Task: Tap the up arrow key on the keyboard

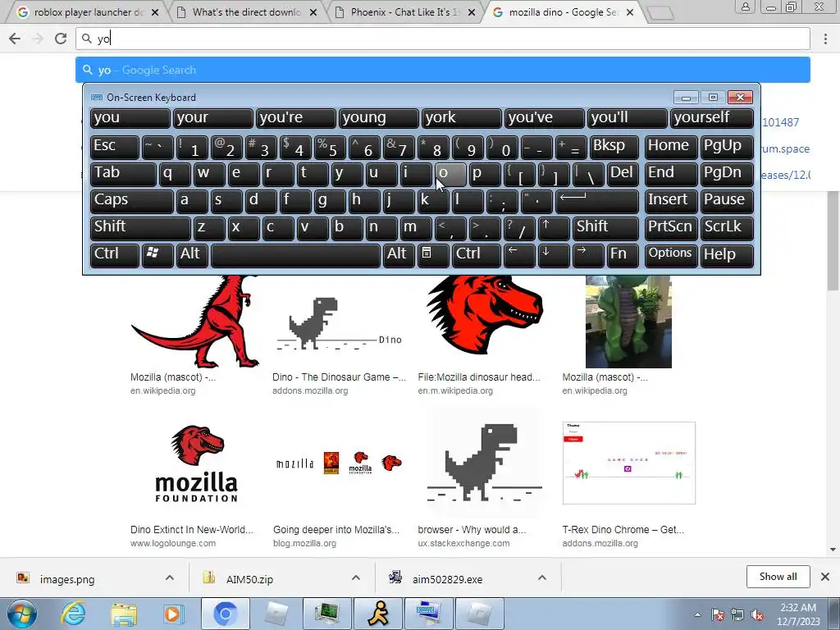Action: coord(554,228)
